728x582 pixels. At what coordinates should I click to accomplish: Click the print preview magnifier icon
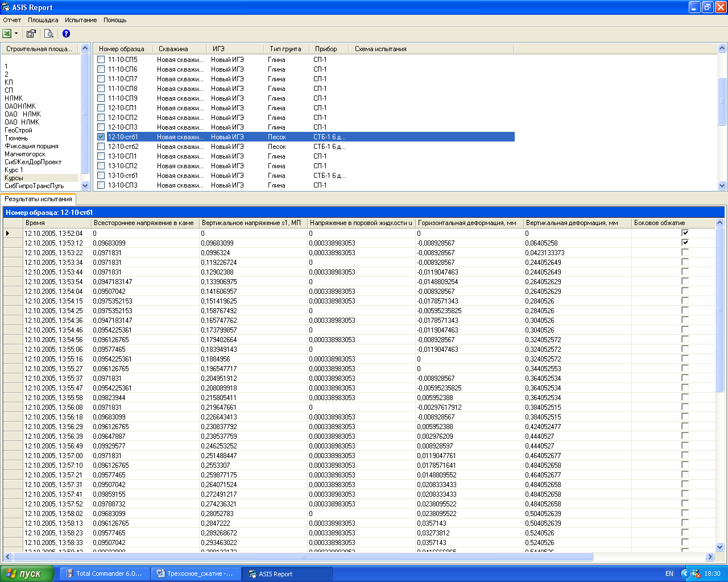49,34
